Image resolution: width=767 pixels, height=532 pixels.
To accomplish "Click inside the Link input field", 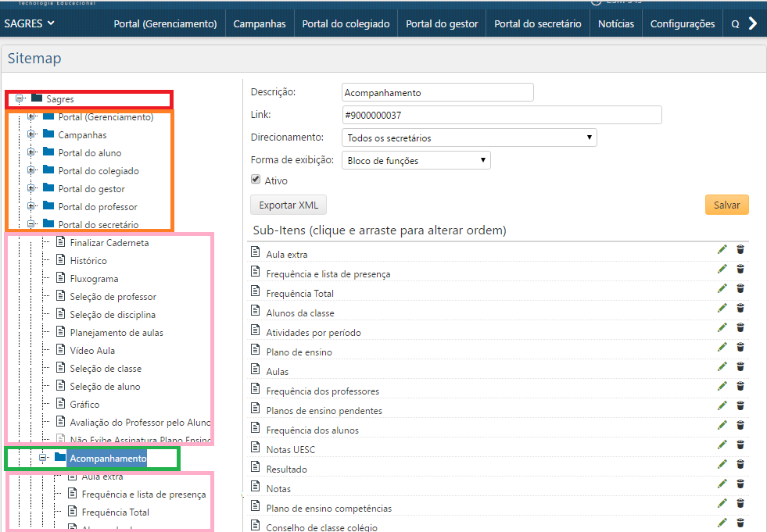I will coord(500,114).
